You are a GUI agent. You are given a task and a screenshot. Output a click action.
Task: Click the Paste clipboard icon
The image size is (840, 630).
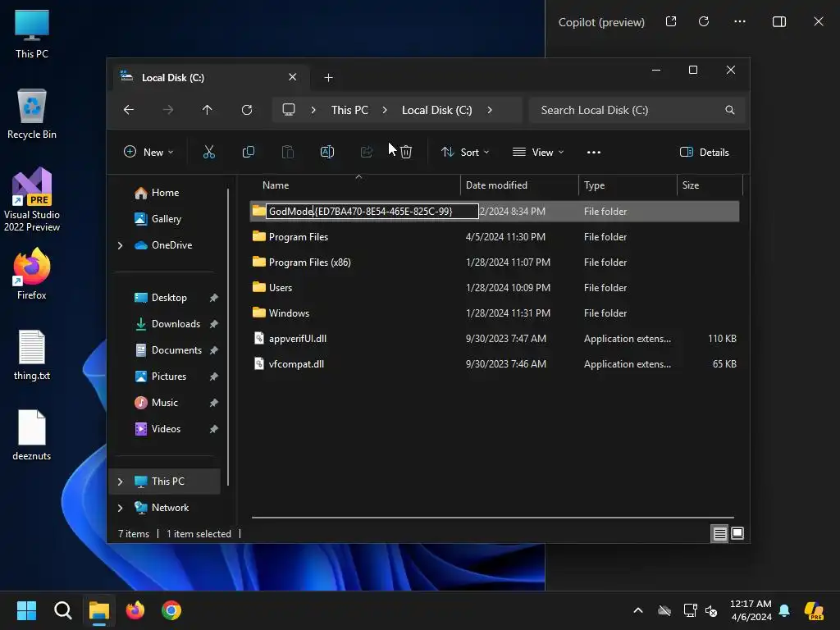click(x=288, y=152)
